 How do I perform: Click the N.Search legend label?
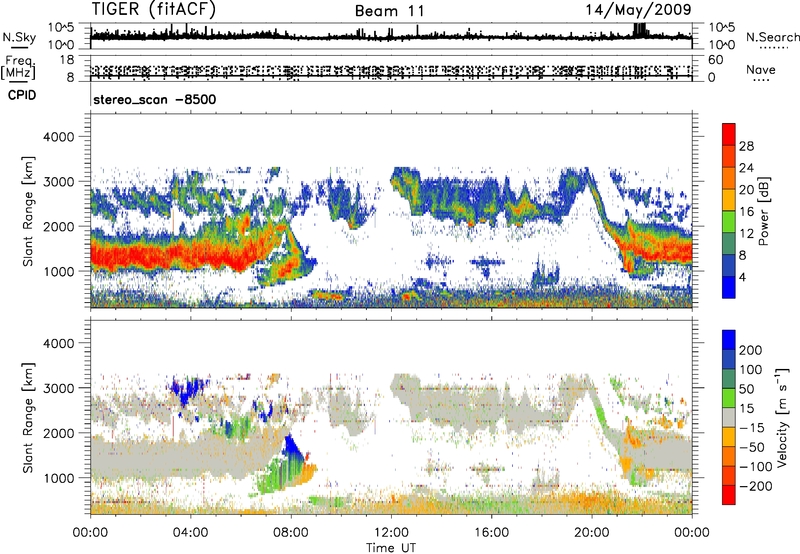coord(772,37)
